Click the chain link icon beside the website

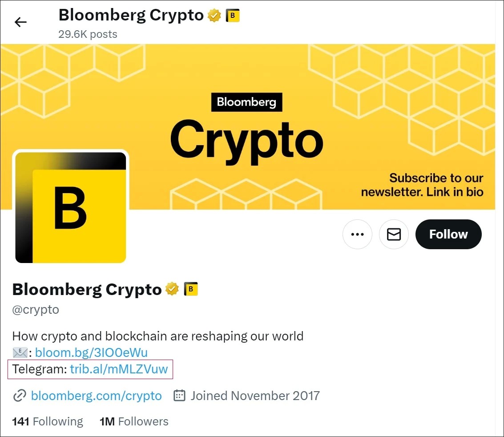click(x=20, y=396)
